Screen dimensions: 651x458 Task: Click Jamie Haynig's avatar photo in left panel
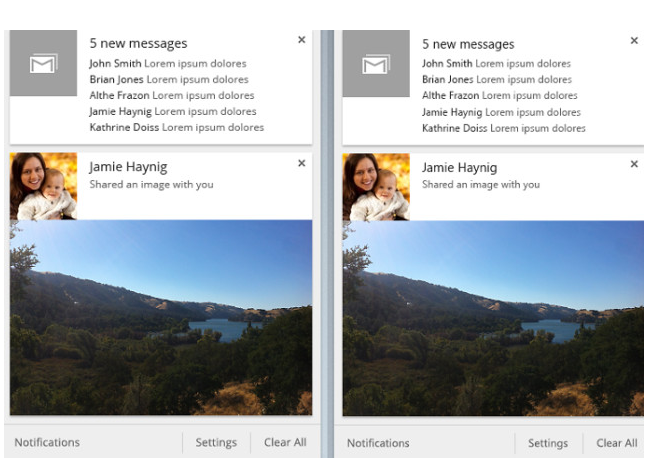(x=44, y=186)
